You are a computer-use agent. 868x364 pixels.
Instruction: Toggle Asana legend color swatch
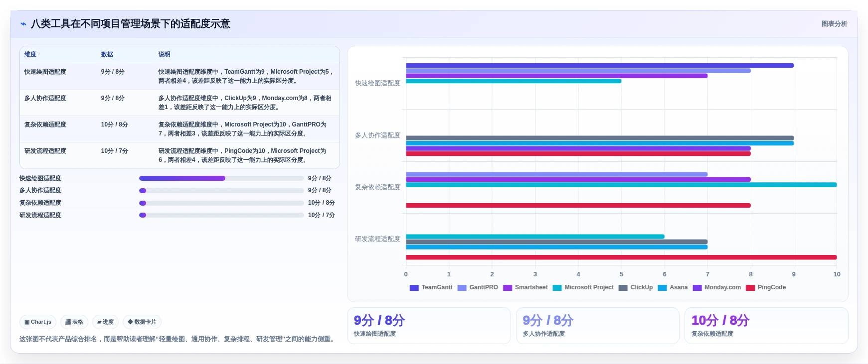pos(663,288)
